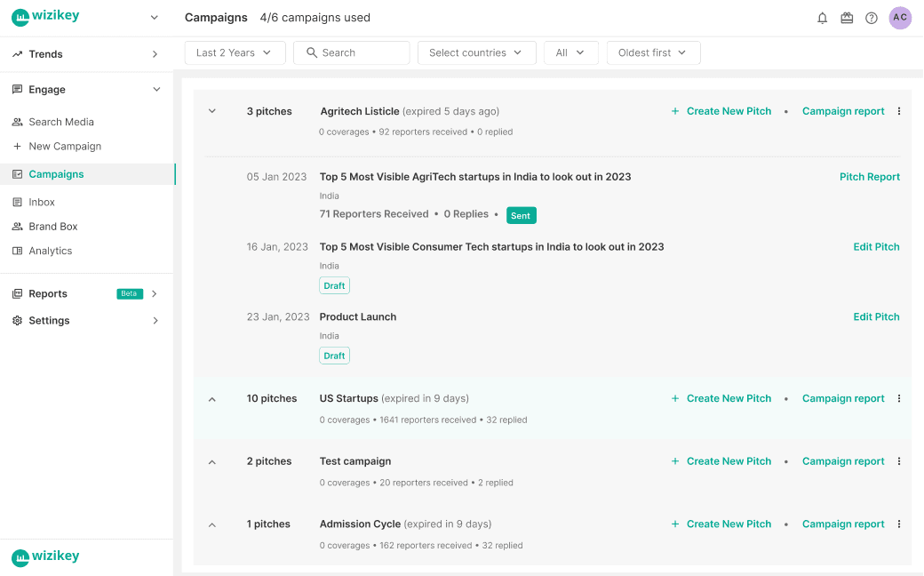The width and height of the screenshot is (924, 576).
Task: Open three-dot menu for Test campaign
Action: click(899, 461)
